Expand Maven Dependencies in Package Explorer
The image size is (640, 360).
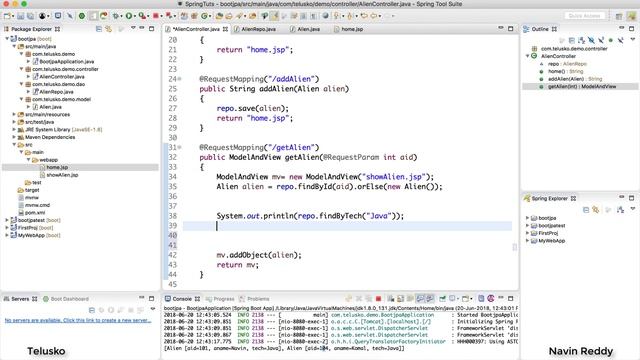[14, 137]
